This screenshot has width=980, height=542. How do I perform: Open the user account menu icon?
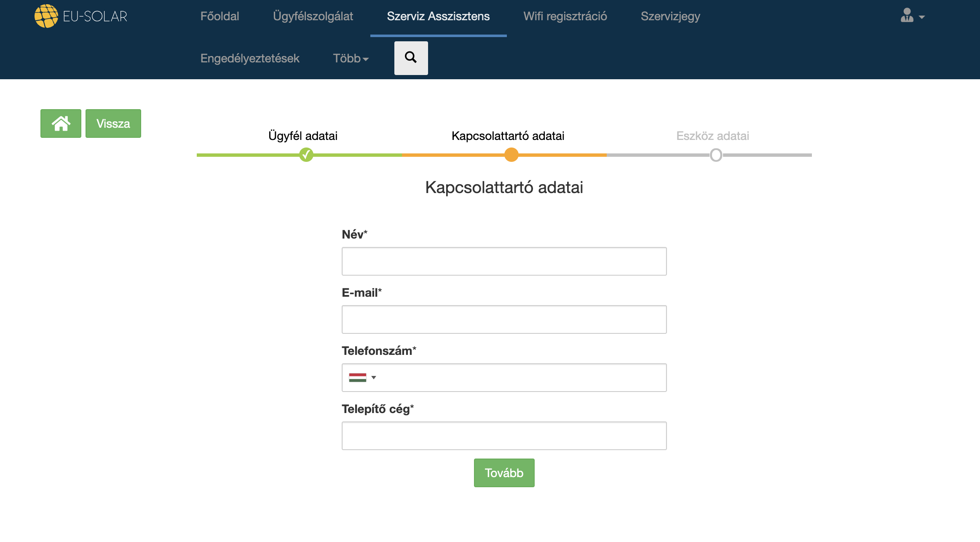[x=907, y=16]
